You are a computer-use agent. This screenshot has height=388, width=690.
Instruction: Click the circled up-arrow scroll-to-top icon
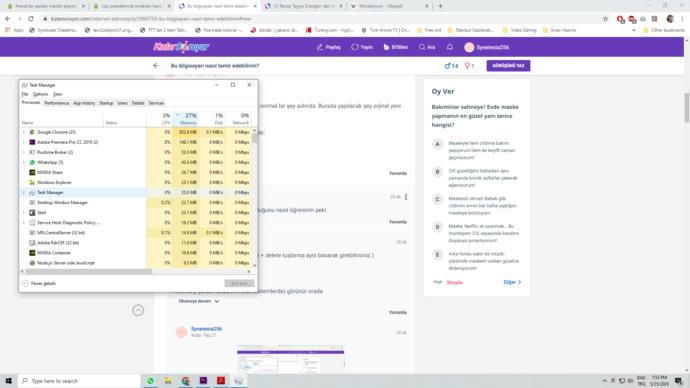click(x=138, y=310)
